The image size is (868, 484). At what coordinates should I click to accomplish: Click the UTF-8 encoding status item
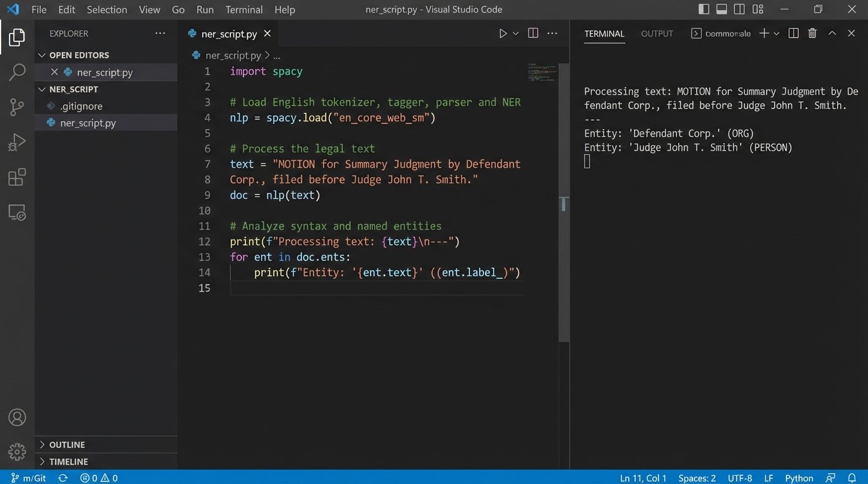tap(739, 478)
